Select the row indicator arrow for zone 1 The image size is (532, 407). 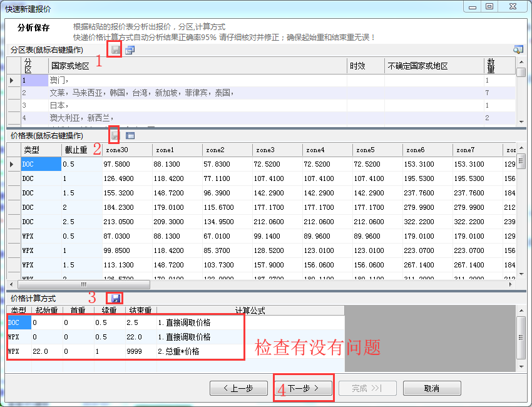pos(12,81)
